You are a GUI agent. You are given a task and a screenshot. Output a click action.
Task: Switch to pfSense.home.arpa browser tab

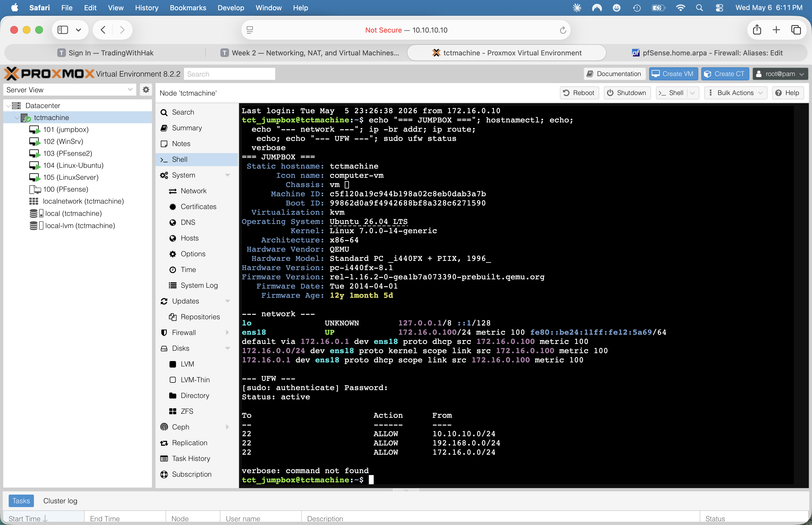707,53
